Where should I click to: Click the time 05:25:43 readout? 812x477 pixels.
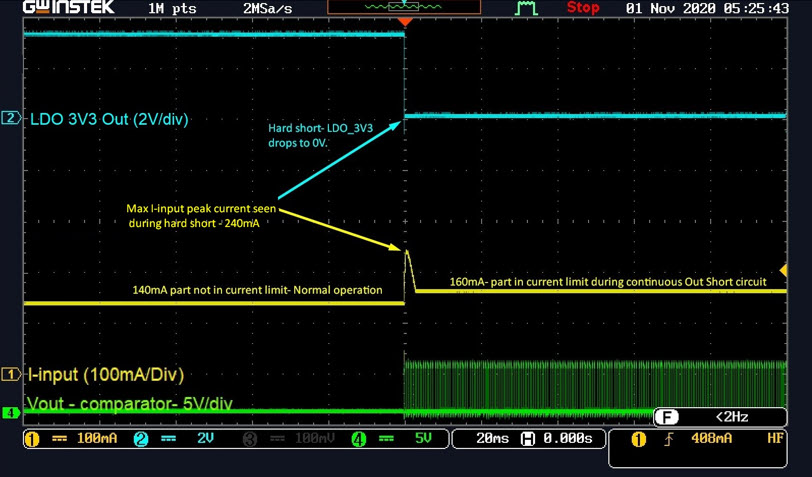(x=756, y=8)
